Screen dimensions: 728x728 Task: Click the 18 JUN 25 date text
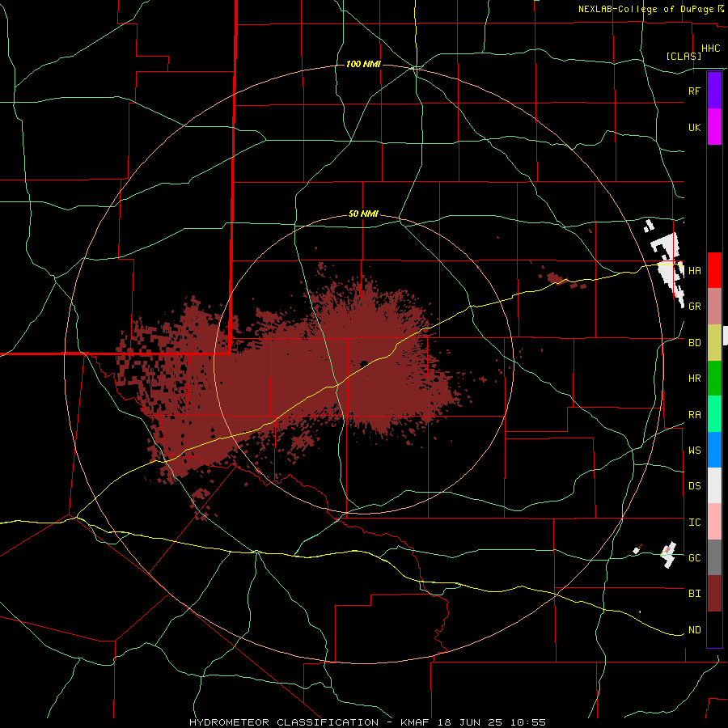pyautogui.click(x=469, y=722)
